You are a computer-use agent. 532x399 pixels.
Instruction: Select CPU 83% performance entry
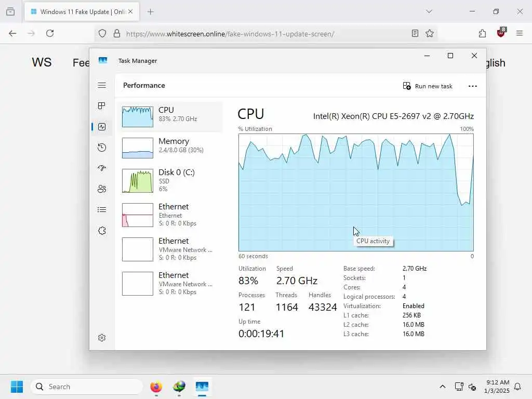click(x=170, y=117)
